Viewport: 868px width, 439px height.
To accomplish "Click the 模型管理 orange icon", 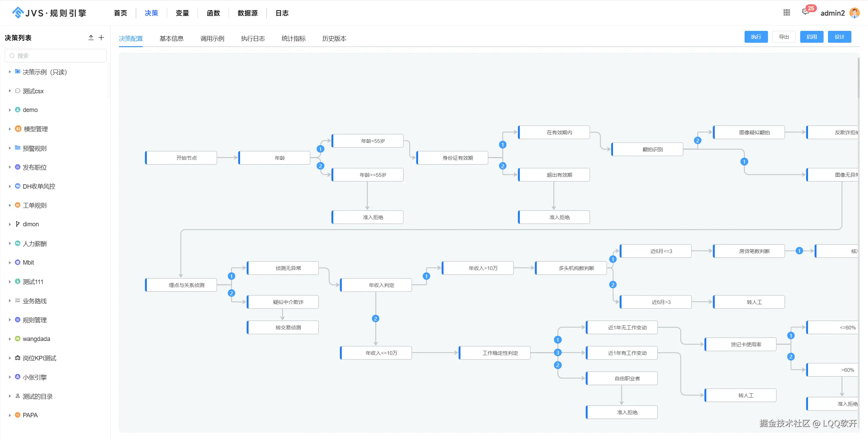I will (x=18, y=129).
